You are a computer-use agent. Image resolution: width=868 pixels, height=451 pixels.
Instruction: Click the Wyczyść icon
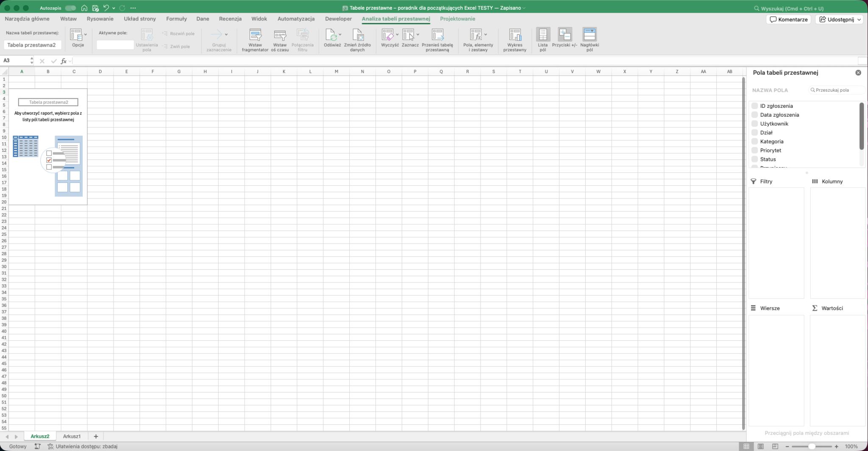(387, 35)
